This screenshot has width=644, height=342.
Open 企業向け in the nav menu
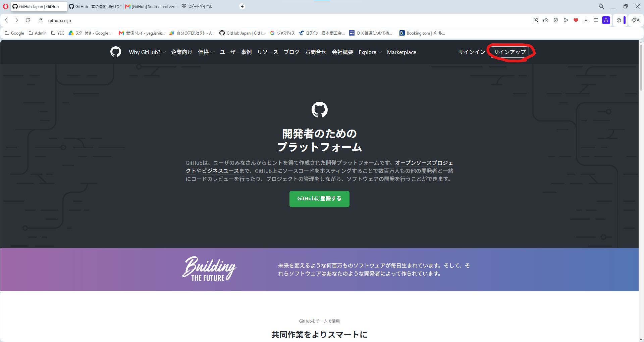click(182, 52)
